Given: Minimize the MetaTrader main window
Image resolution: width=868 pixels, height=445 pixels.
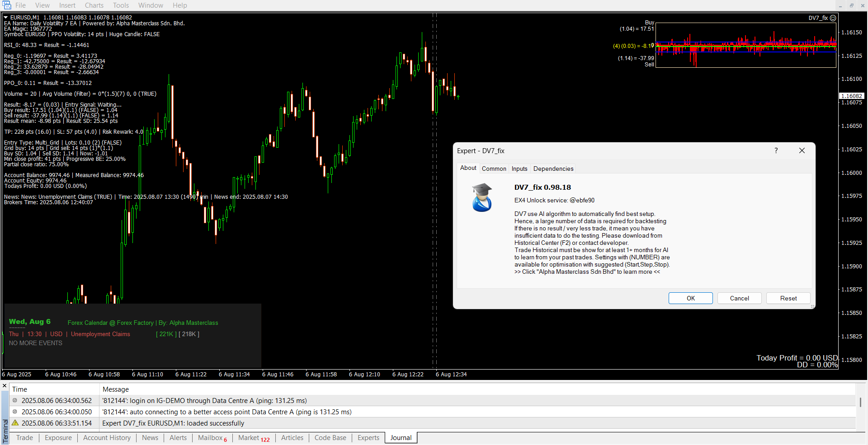Looking at the screenshot, I should tap(840, 5).
